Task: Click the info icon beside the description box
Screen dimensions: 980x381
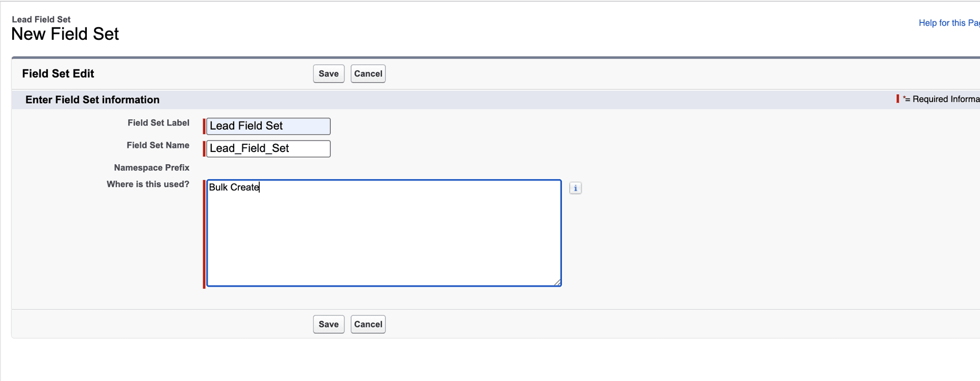Action: [x=575, y=188]
